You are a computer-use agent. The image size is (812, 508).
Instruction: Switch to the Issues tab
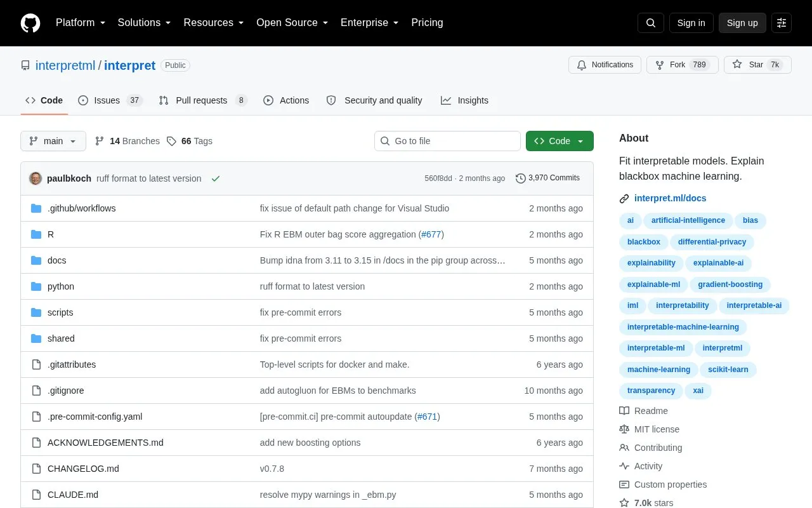click(110, 100)
